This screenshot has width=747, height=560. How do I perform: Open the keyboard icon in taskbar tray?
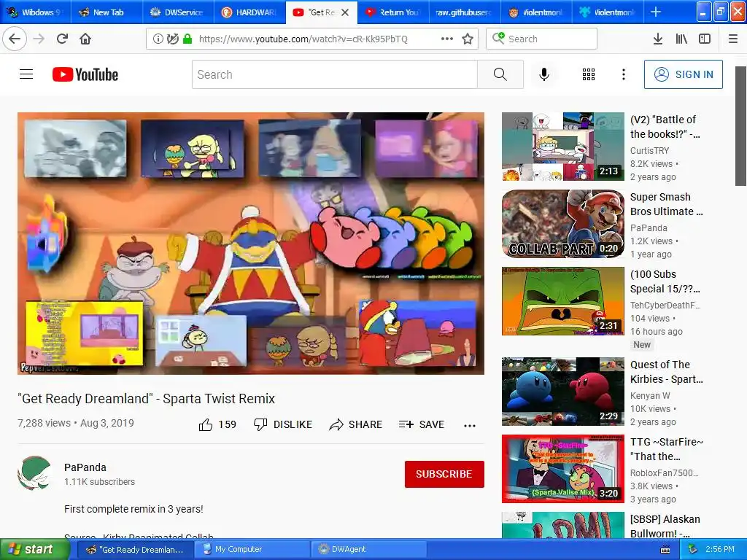[665, 550]
